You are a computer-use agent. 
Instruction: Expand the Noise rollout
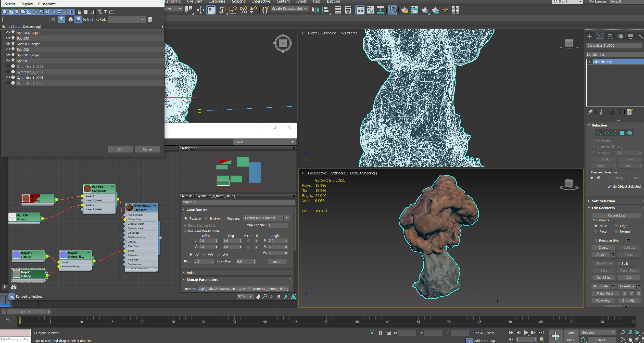191,273
